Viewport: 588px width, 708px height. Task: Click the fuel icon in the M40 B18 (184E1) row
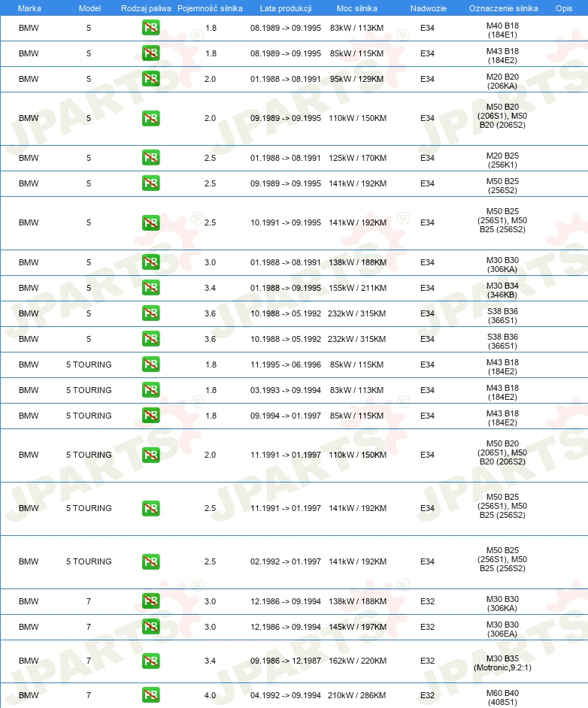pos(151,28)
